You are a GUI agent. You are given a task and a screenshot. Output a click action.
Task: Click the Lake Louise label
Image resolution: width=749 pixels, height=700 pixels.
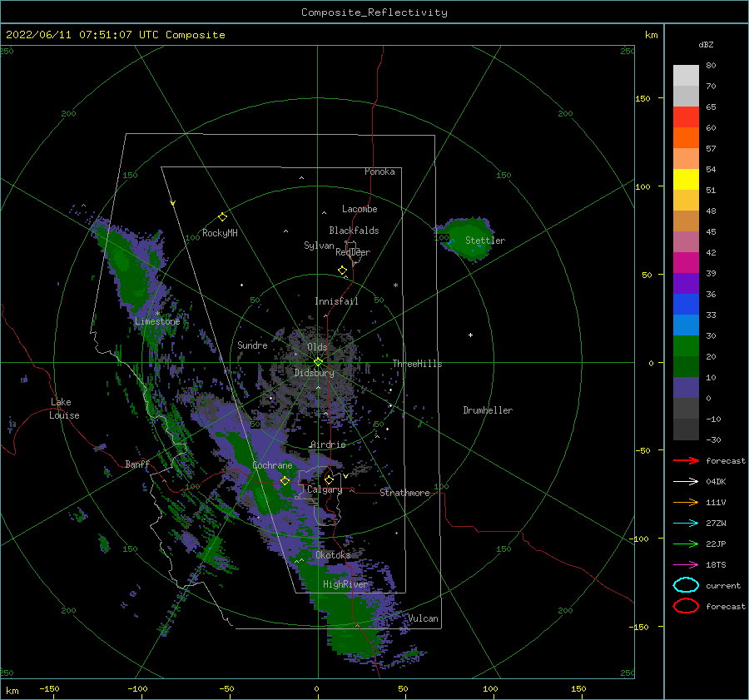(64, 409)
